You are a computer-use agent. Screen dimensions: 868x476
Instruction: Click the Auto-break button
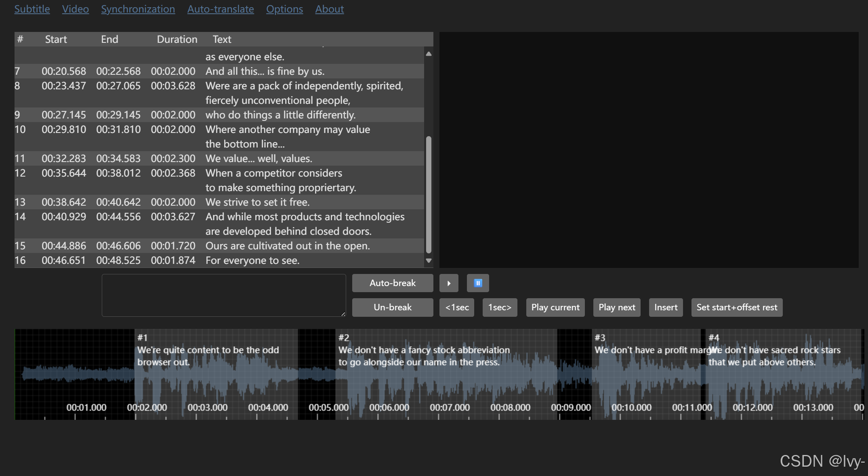click(392, 283)
